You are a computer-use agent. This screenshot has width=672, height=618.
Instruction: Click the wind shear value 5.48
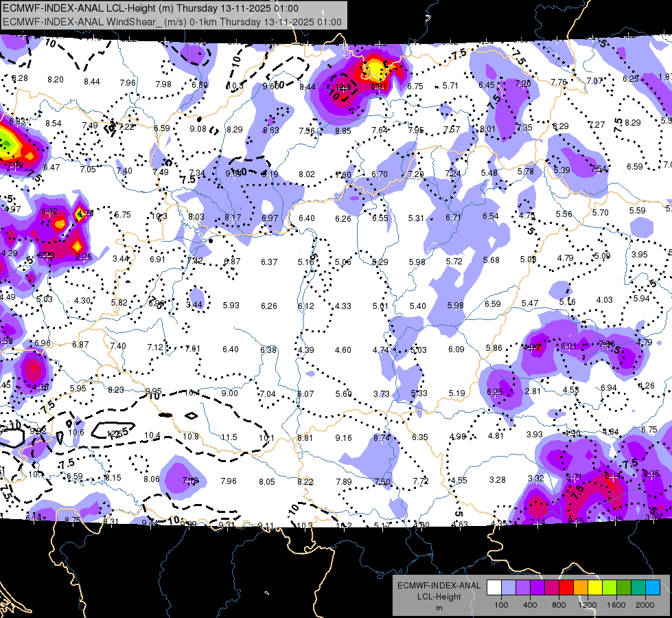pyautogui.click(x=489, y=173)
